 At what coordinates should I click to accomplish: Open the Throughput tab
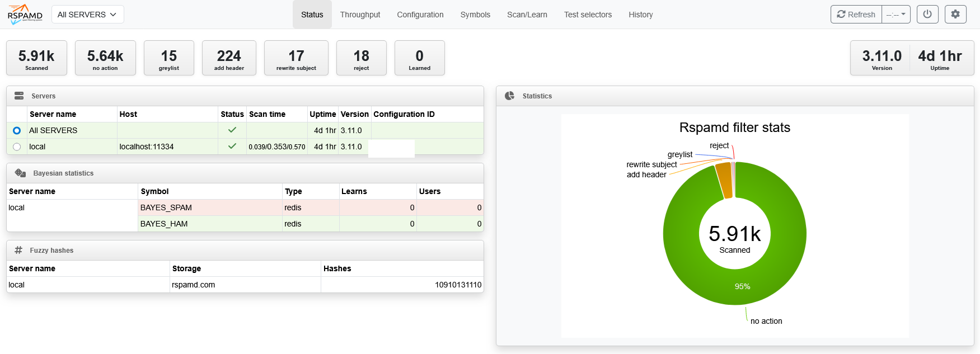pos(360,15)
